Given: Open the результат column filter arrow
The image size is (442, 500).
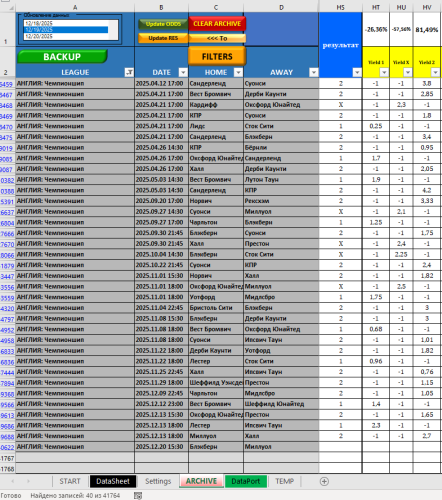Looking at the screenshot, I should click(x=357, y=72).
